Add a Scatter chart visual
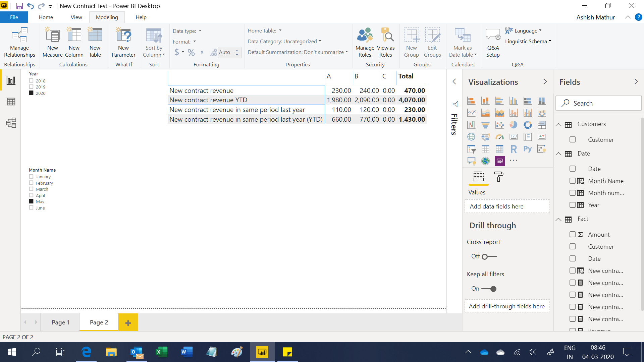 pos(499,125)
